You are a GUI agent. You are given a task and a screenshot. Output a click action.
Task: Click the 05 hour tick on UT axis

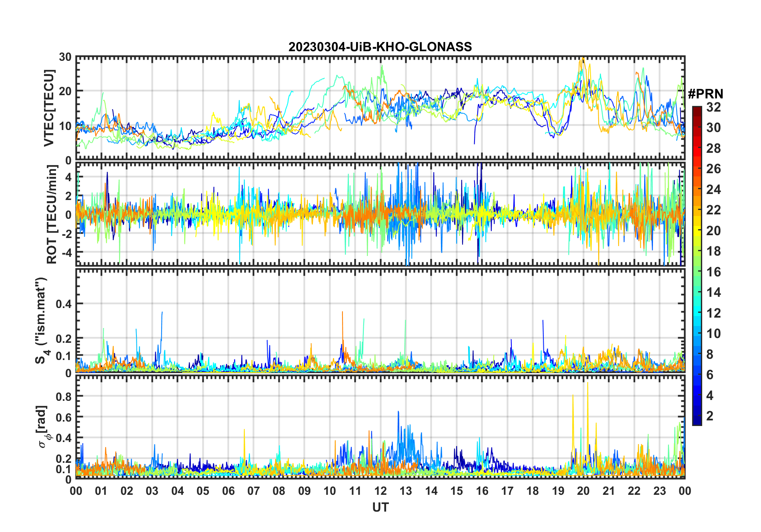[203, 491]
